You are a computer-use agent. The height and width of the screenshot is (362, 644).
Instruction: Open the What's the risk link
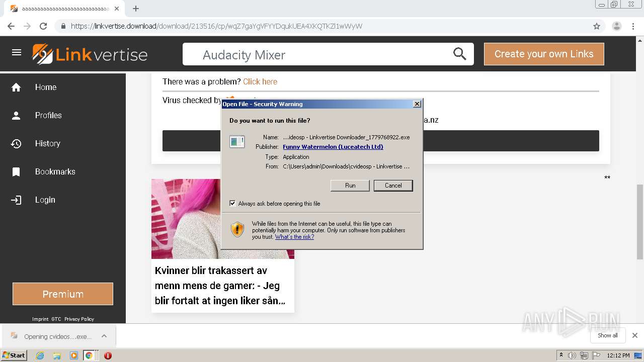coord(294,237)
